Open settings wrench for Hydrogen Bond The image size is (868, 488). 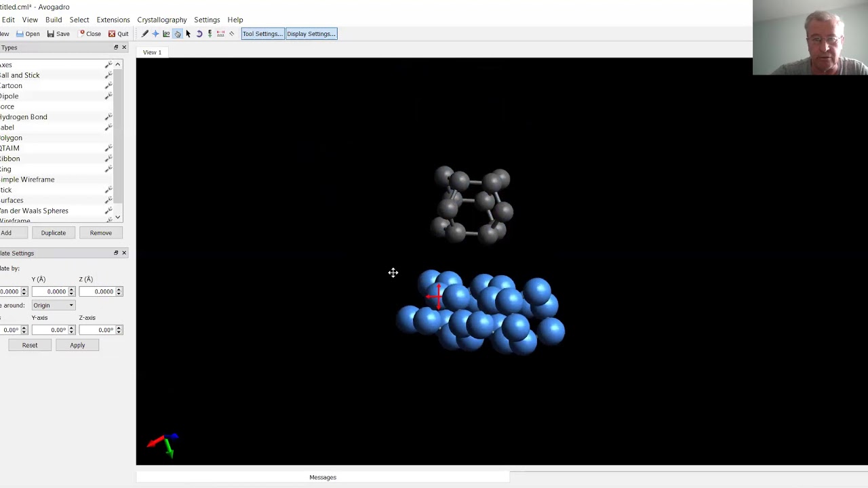[108, 117]
